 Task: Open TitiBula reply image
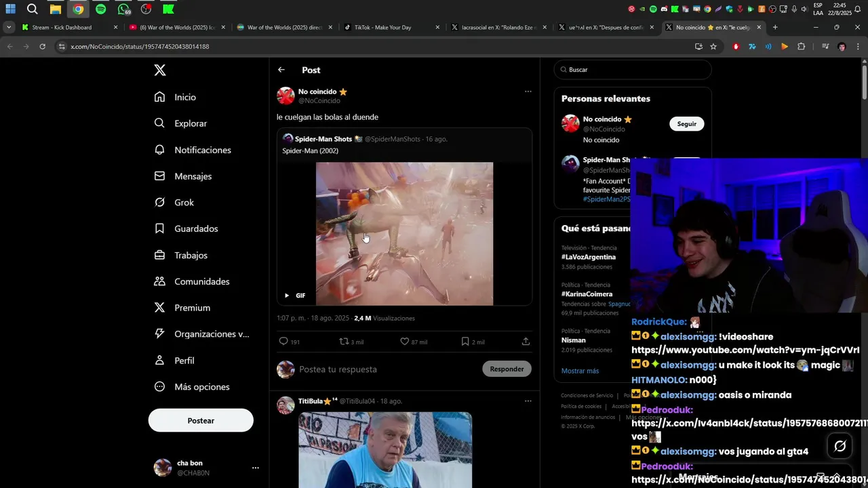click(385, 449)
